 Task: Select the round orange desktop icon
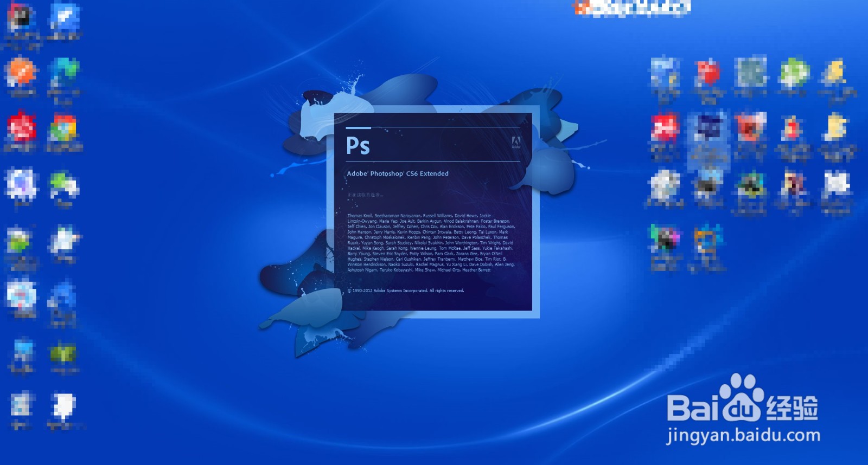(x=21, y=77)
